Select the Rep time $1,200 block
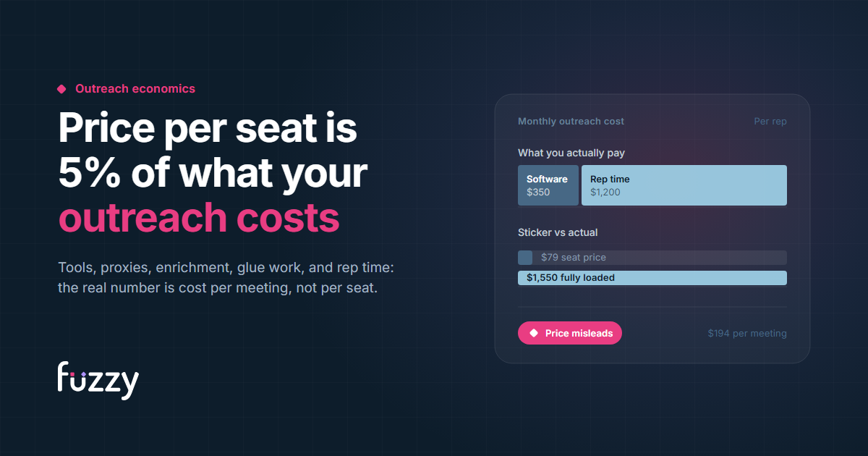 (684, 185)
